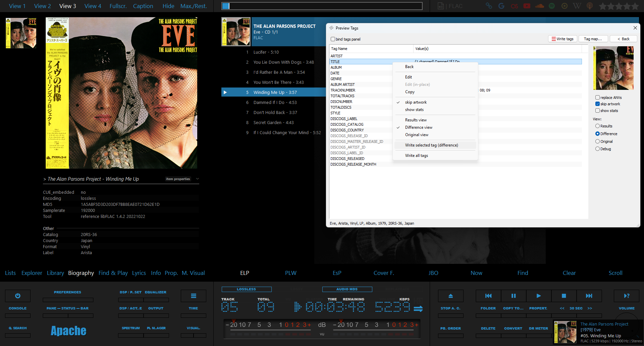Click the Fullscr. button in top bar

(x=118, y=6)
